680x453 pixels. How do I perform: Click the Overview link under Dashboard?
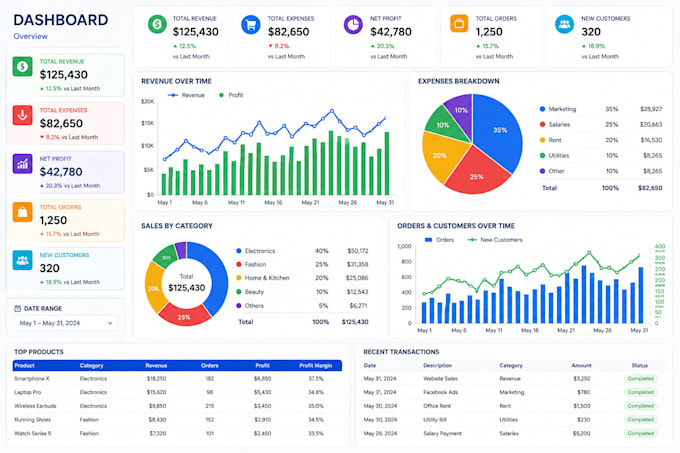[x=30, y=36]
